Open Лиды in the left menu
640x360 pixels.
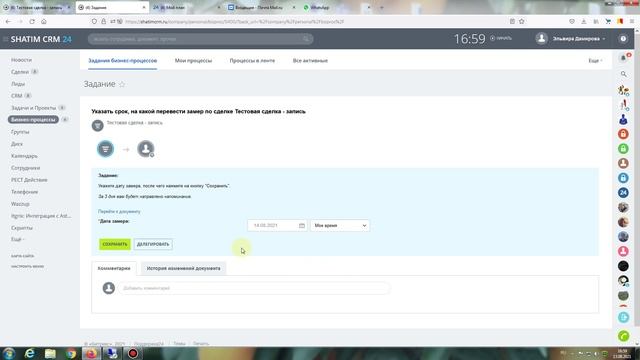coord(18,84)
